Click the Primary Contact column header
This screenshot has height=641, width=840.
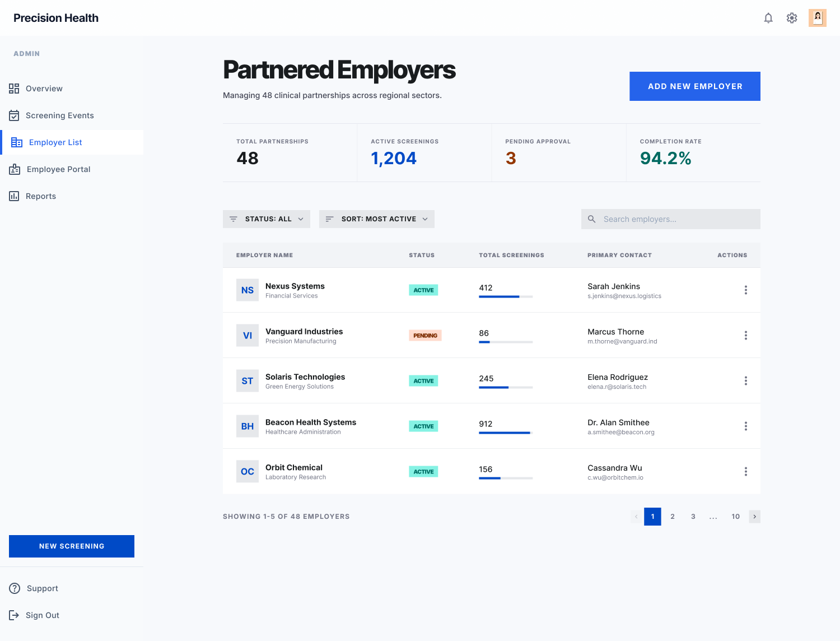(x=619, y=255)
